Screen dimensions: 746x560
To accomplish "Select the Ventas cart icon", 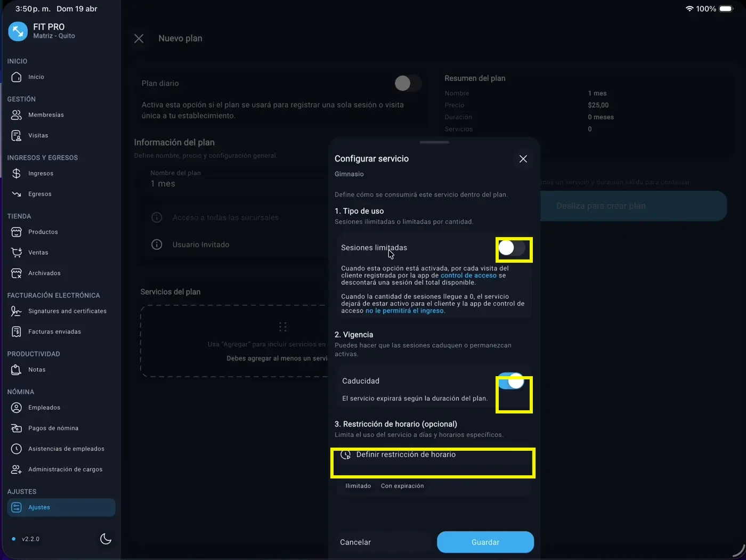I will [x=17, y=252].
